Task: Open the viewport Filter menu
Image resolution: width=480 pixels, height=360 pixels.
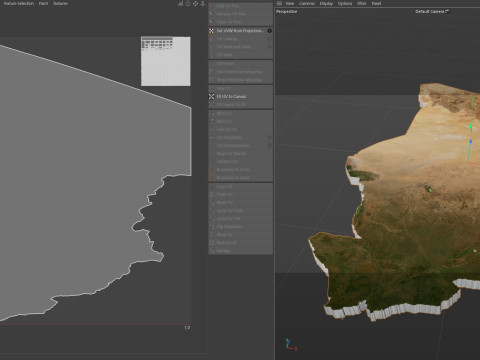Action: pyautogui.click(x=362, y=3)
